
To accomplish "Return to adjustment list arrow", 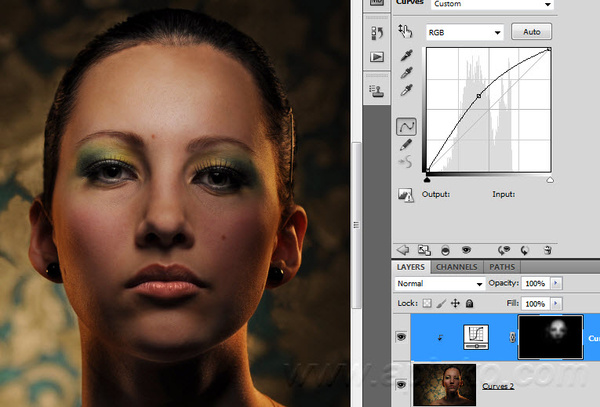I will pos(403,250).
